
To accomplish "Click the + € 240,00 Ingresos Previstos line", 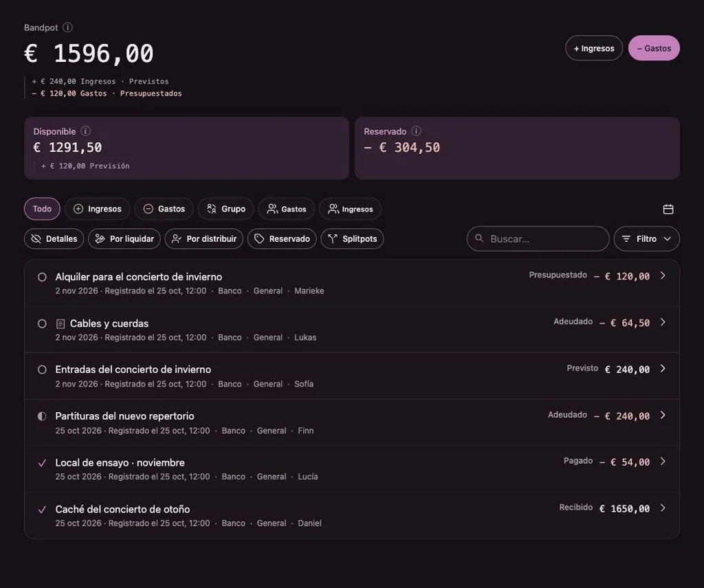I will pos(100,81).
